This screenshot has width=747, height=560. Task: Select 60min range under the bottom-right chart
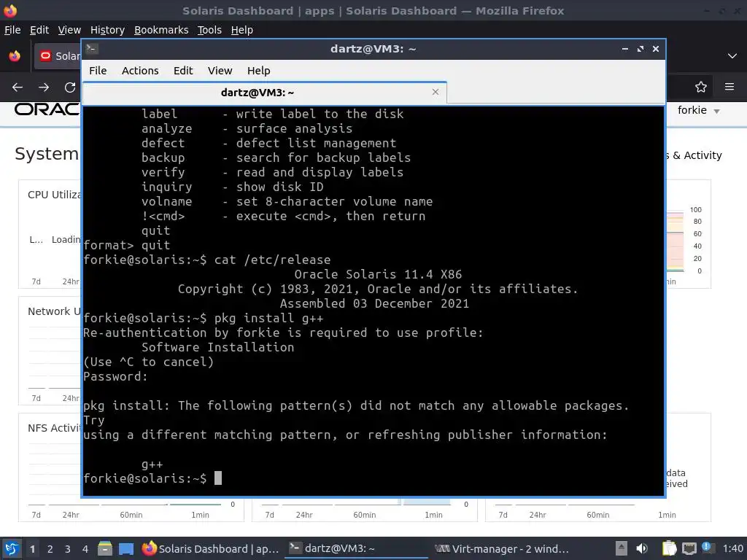pyautogui.click(x=598, y=515)
